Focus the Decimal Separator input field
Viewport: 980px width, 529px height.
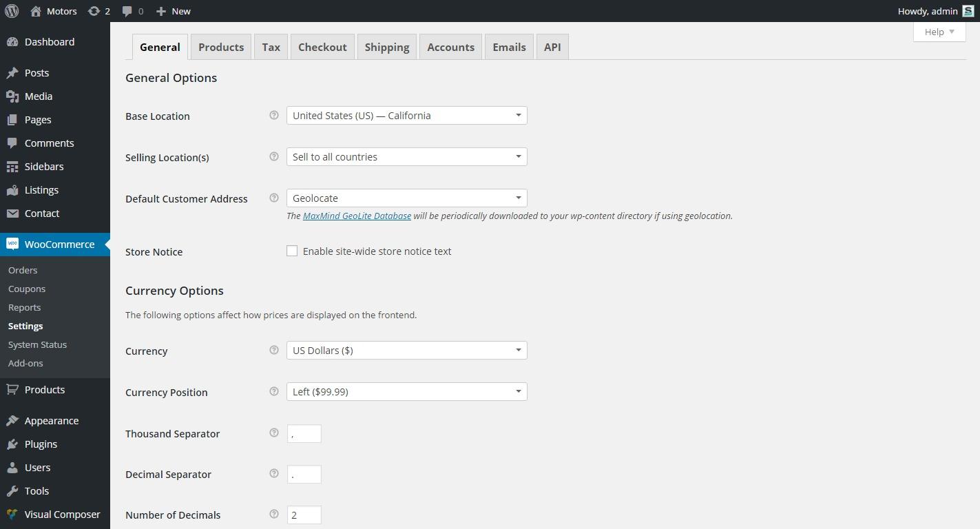(304, 475)
